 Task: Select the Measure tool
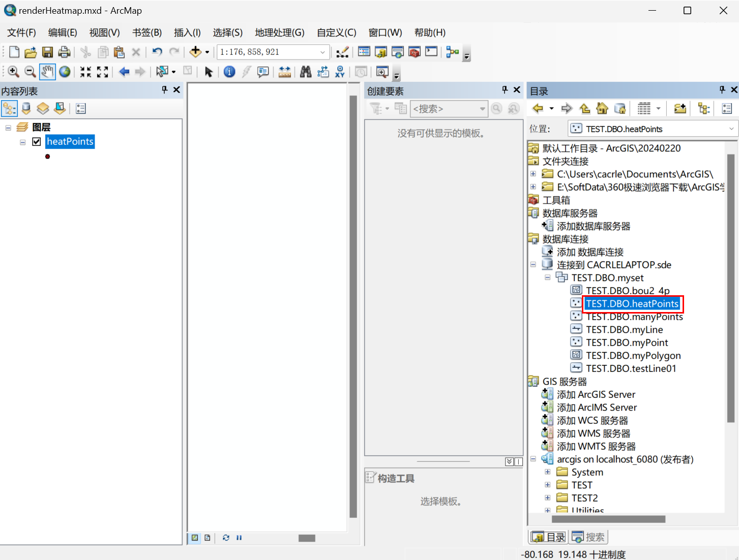click(285, 72)
